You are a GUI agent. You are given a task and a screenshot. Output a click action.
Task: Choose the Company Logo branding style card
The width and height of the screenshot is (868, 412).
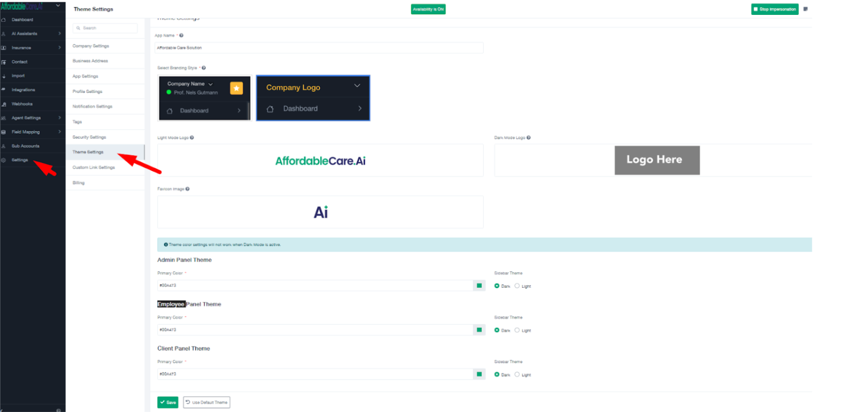[x=313, y=98]
